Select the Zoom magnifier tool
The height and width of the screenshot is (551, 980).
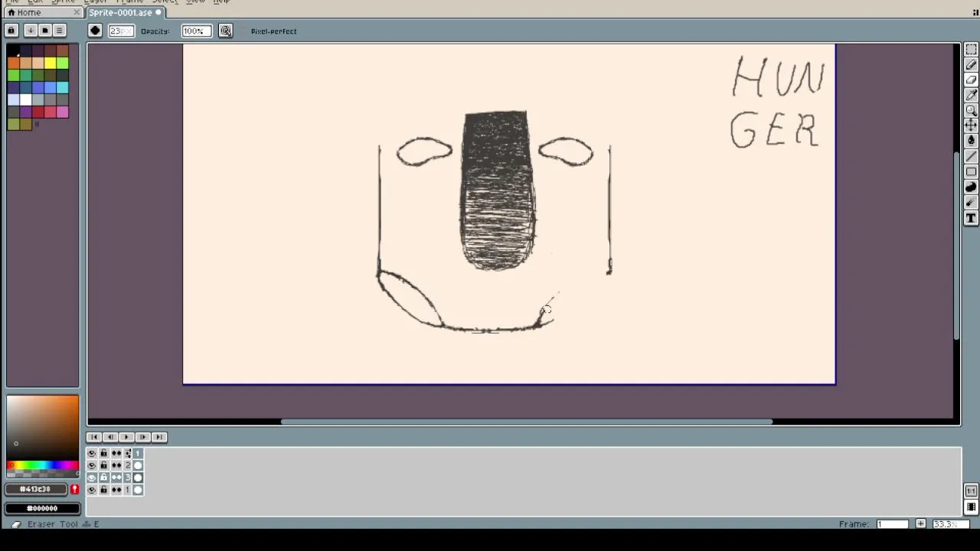pos(971,111)
